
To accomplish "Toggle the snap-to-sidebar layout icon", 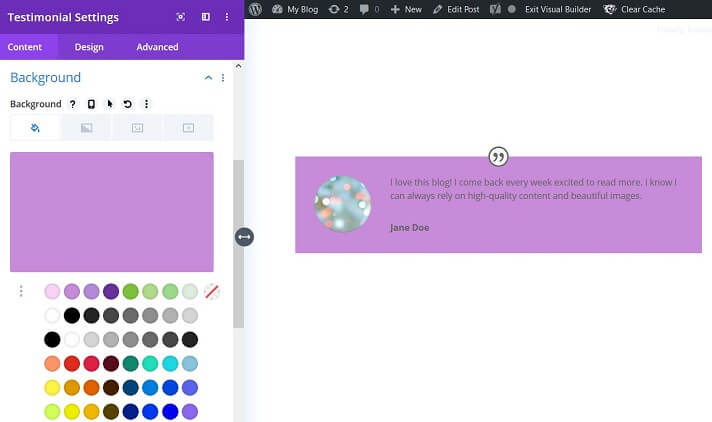I will tap(205, 17).
